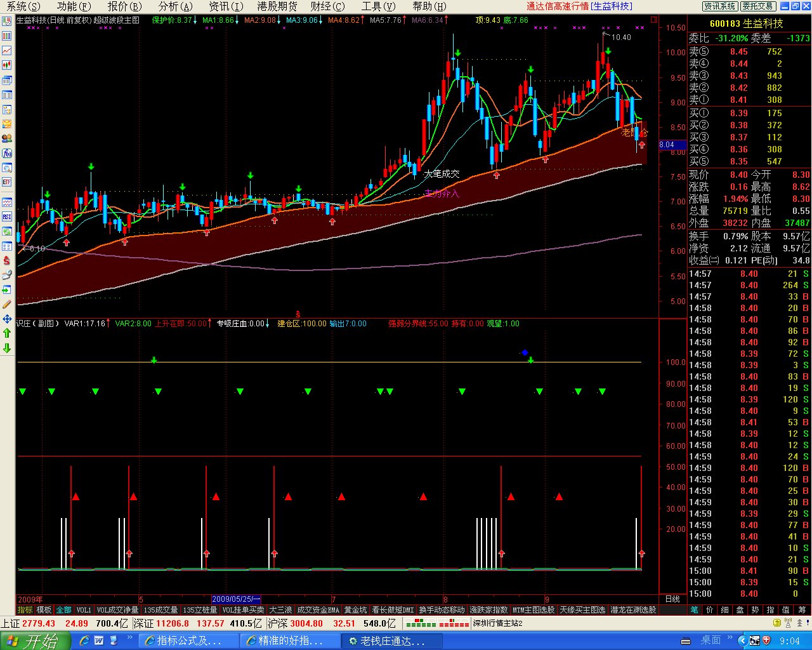Open the 功能(F) menu
The image size is (812, 650).
point(74,6)
